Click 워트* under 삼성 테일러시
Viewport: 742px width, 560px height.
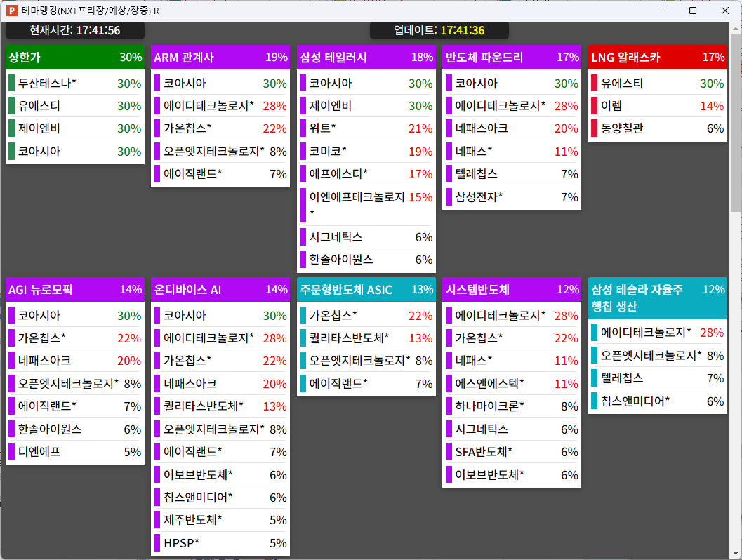(x=366, y=128)
